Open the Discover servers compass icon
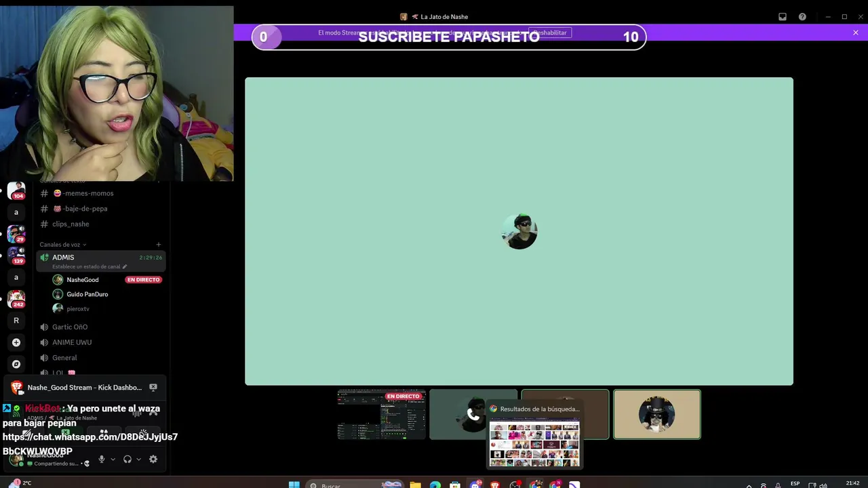The width and height of the screenshot is (868, 488). [x=16, y=364]
